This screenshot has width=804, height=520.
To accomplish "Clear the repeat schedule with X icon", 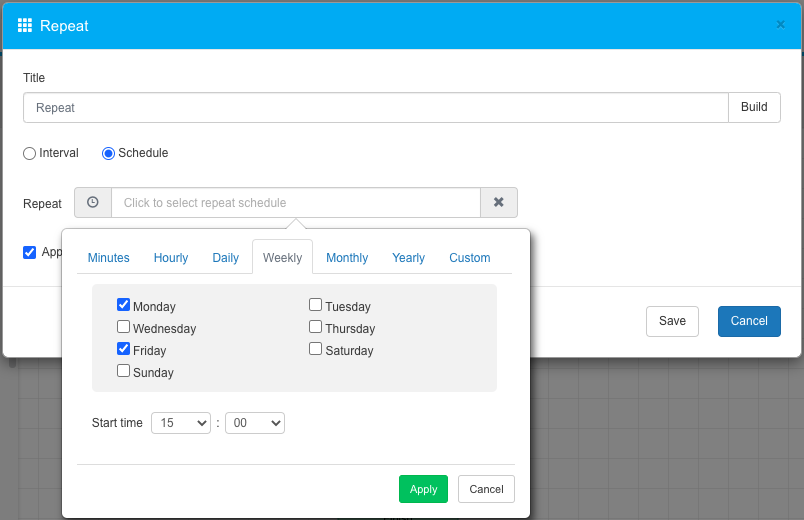I will coord(499,203).
